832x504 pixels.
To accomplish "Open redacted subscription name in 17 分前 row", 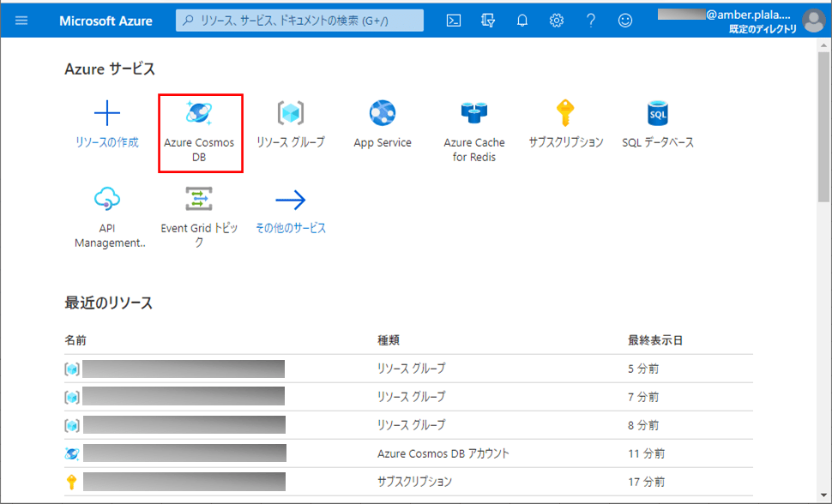I will 184,481.
